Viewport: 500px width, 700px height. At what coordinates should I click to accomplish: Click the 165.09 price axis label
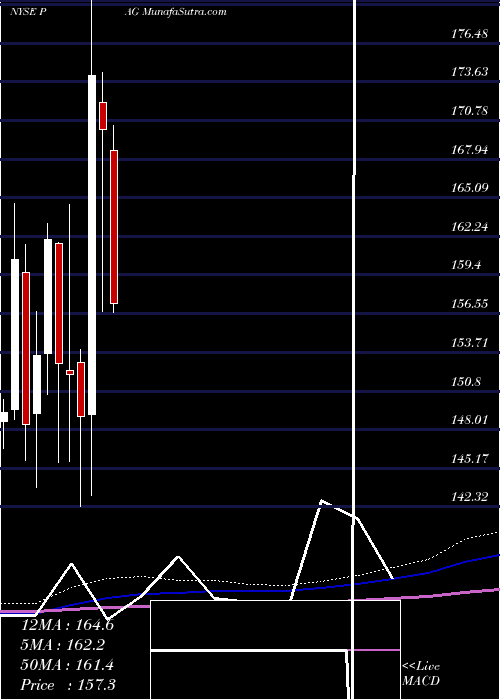coord(469,188)
